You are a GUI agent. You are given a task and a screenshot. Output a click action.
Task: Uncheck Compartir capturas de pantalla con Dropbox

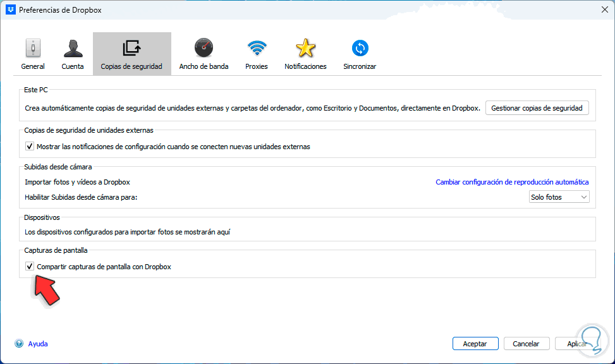(30, 266)
